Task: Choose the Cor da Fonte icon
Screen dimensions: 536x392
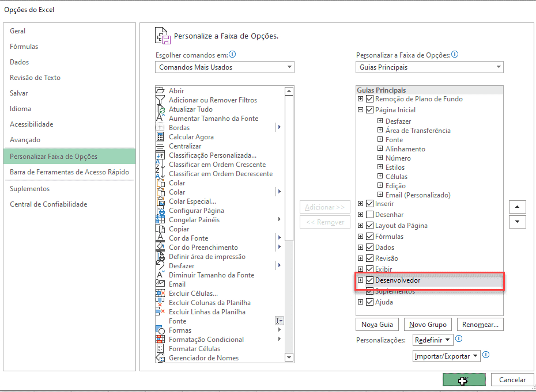Action: [x=160, y=238]
